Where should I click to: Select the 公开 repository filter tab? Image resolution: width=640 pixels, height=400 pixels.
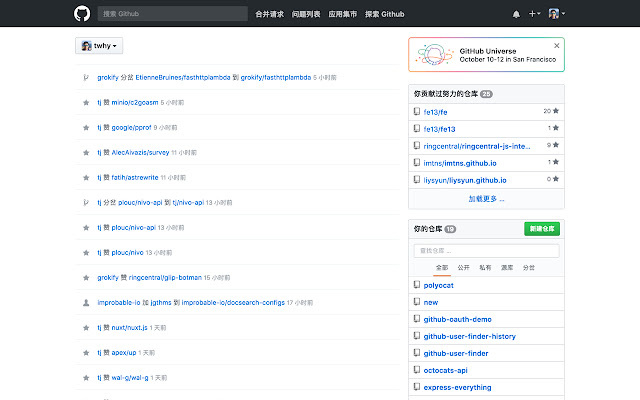pos(463,268)
